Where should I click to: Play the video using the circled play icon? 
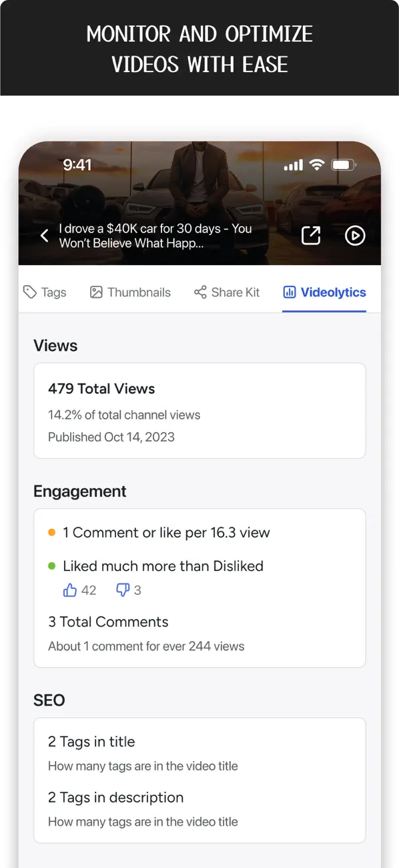coord(355,235)
